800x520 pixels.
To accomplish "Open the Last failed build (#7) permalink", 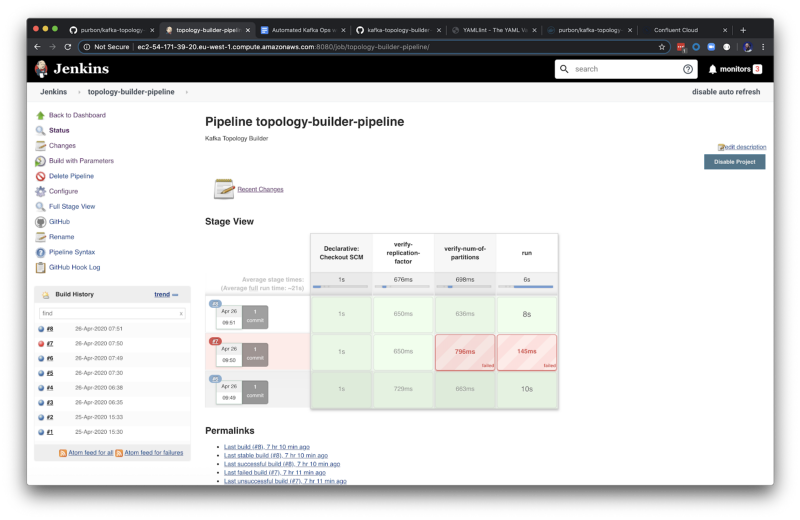I will [274, 473].
